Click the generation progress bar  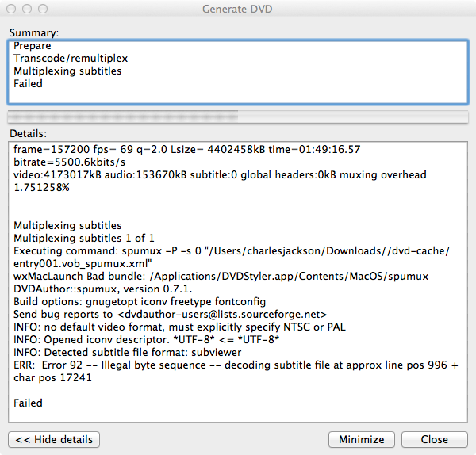point(238,117)
